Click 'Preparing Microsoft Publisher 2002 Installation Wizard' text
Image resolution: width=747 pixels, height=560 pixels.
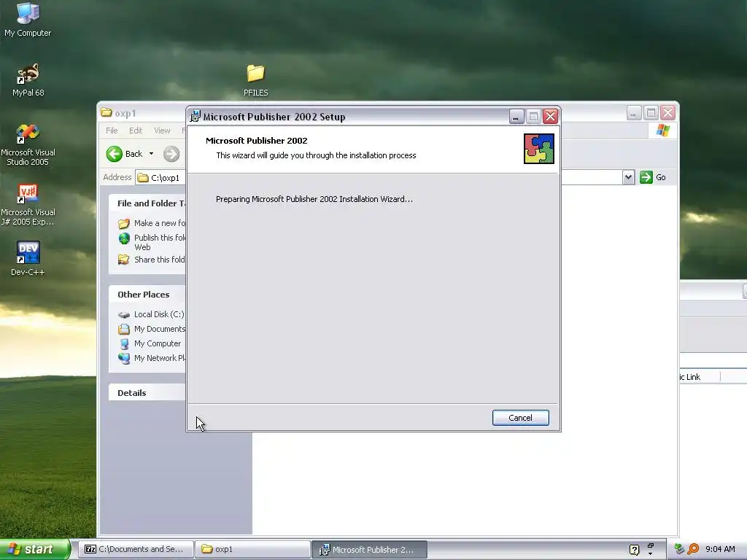point(314,199)
